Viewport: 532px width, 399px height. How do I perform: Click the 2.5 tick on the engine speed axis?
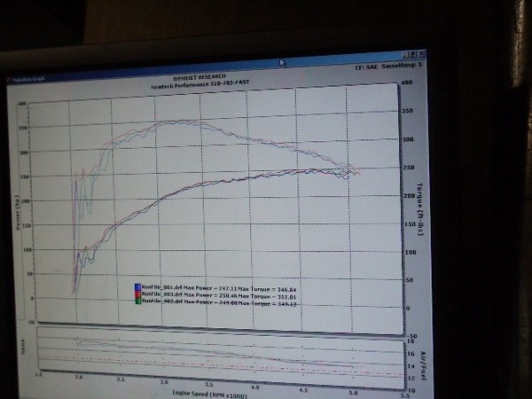pos(121,379)
